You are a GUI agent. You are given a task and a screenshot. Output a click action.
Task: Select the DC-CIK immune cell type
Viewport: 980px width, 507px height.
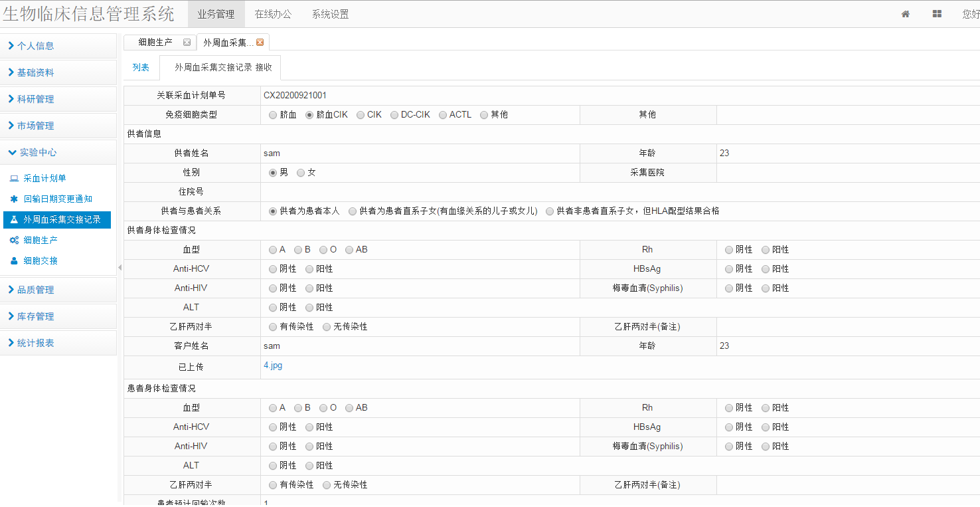click(x=394, y=115)
